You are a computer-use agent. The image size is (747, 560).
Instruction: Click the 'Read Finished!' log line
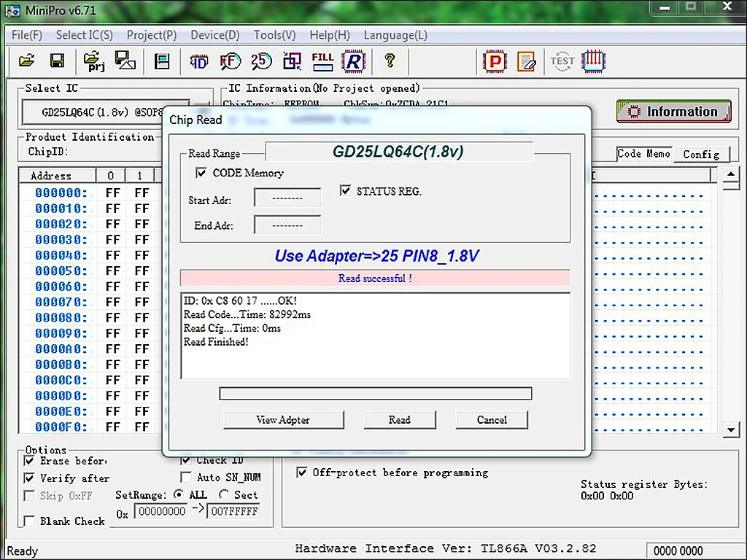(216, 341)
